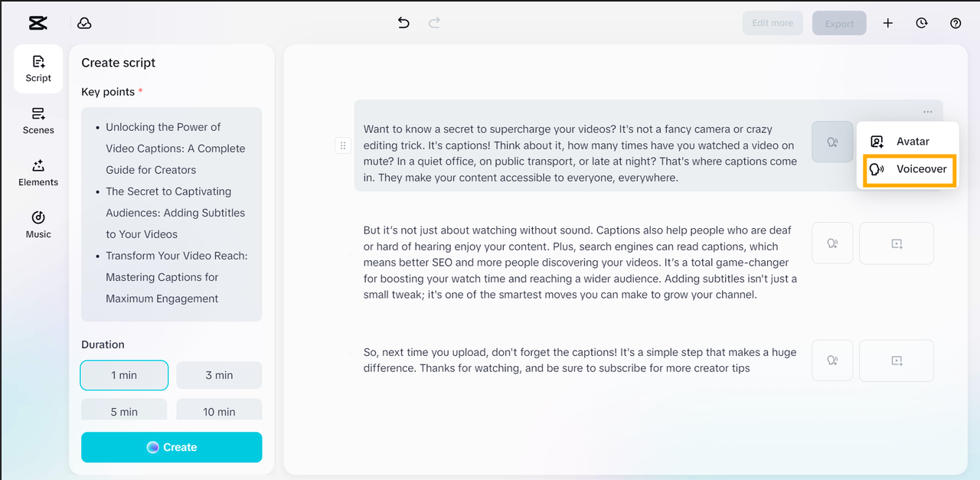
Task: Undo the last action
Action: pos(403,23)
